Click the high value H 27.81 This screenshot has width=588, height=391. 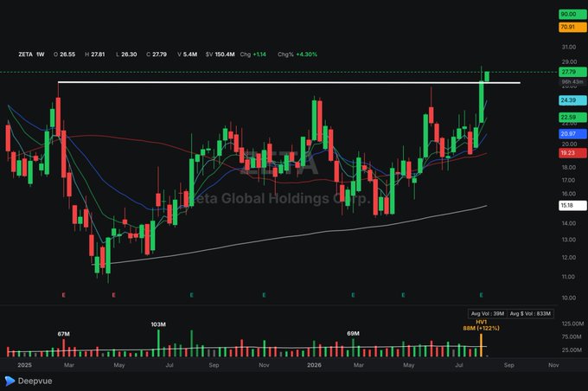coord(95,54)
